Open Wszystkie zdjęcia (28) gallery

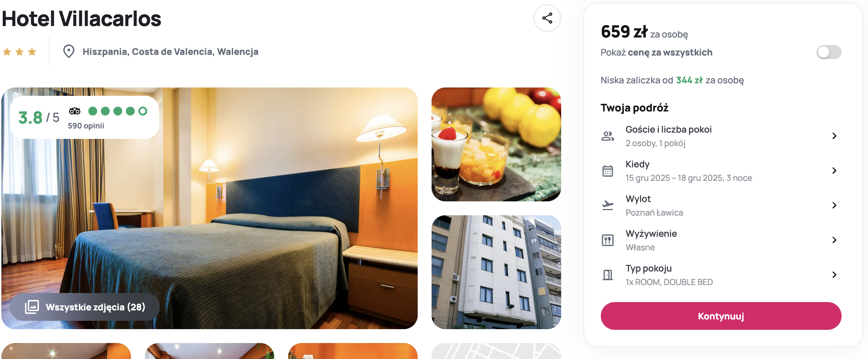click(x=85, y=307)
